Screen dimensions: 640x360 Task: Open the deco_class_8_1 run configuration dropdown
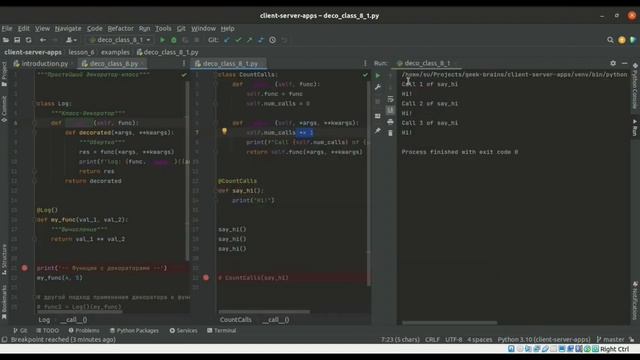pos(120,40)
